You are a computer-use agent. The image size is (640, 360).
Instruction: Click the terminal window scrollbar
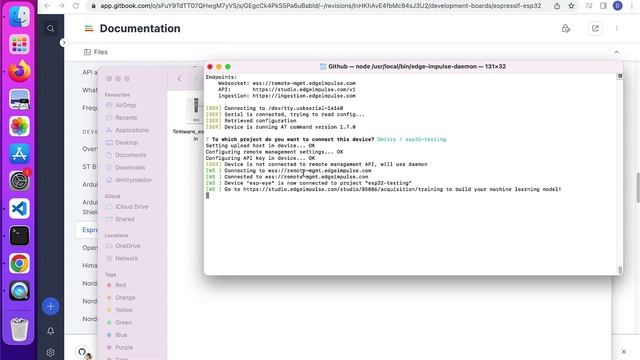[x=620, y=270]
